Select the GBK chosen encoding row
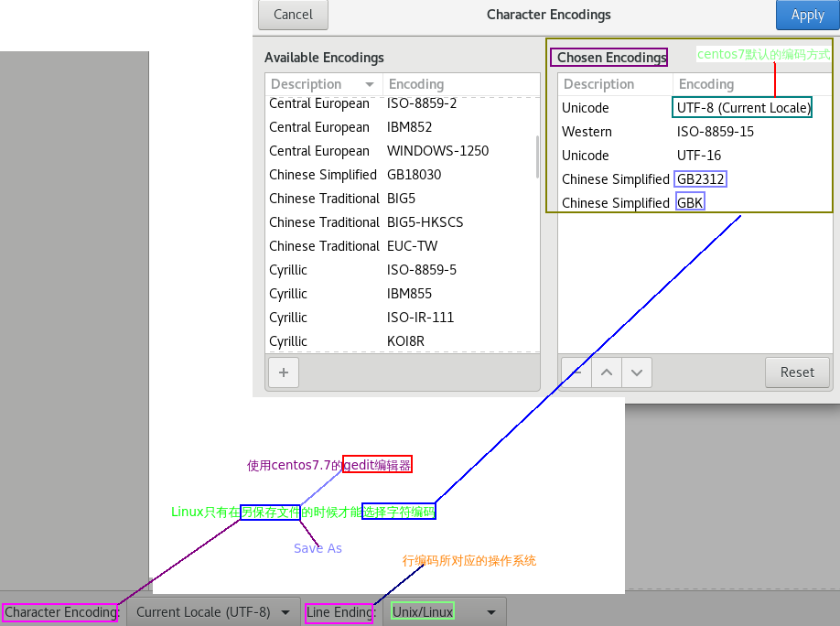Image resolution: width=840 pixels, height=626 pixels. click(695, 202)
